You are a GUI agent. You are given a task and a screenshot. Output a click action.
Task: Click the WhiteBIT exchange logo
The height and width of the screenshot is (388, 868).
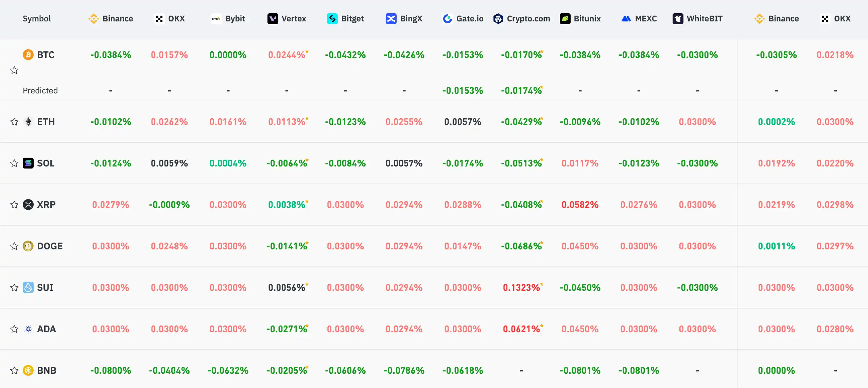678,19
